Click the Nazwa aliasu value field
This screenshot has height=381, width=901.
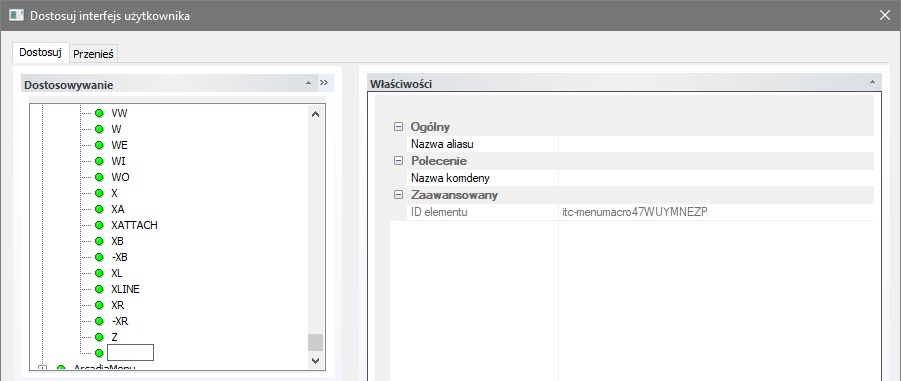(716, 144)
